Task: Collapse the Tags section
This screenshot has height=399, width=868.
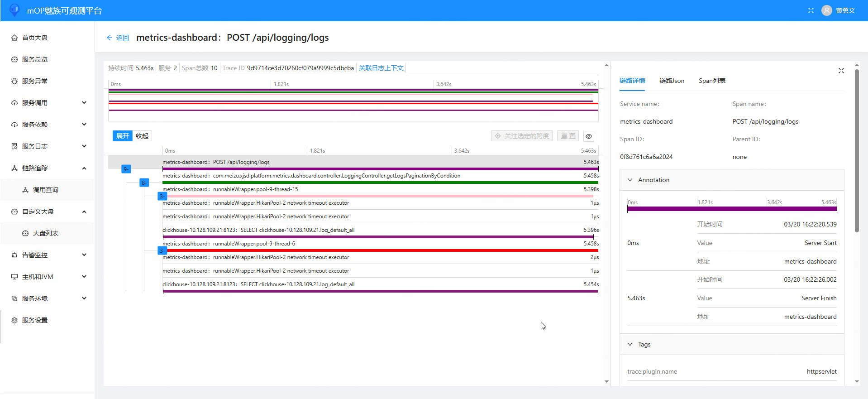Action: (630, 344)
